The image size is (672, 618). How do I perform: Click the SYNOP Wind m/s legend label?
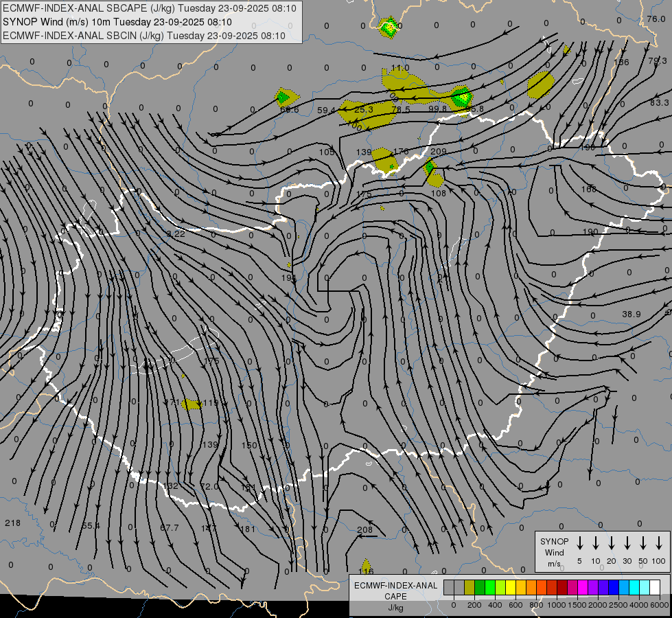[554, 552]
